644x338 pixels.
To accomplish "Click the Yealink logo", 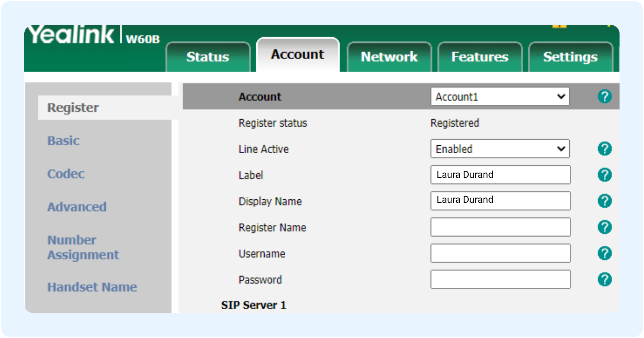I will point(71,35).
